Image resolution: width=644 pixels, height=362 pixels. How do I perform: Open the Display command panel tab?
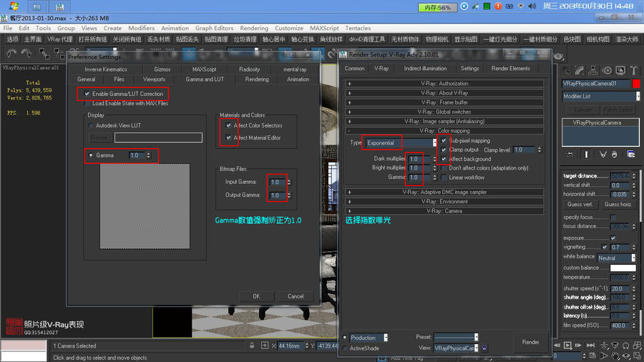[x=620, y=71]
